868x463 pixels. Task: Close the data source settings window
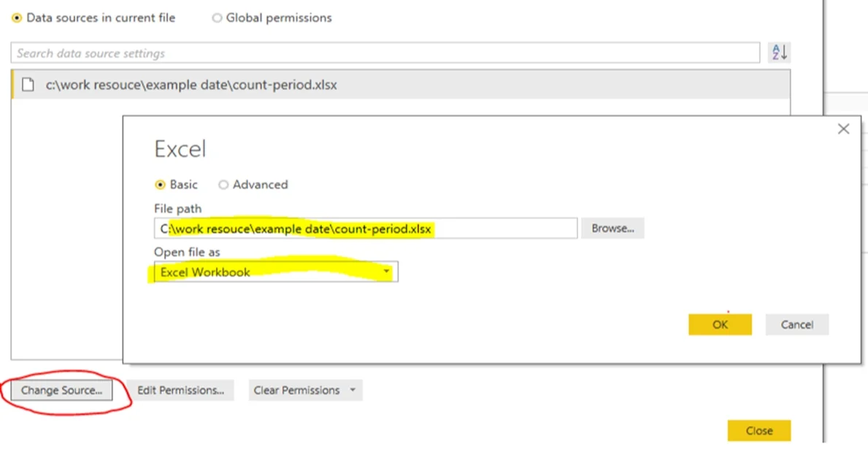[x=759, y=430]
